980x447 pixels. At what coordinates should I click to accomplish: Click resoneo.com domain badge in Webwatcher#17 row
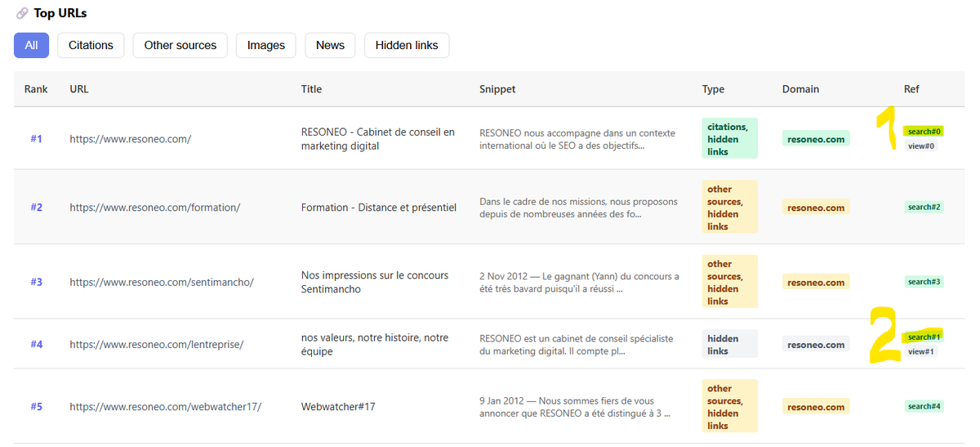pos(816,406)
